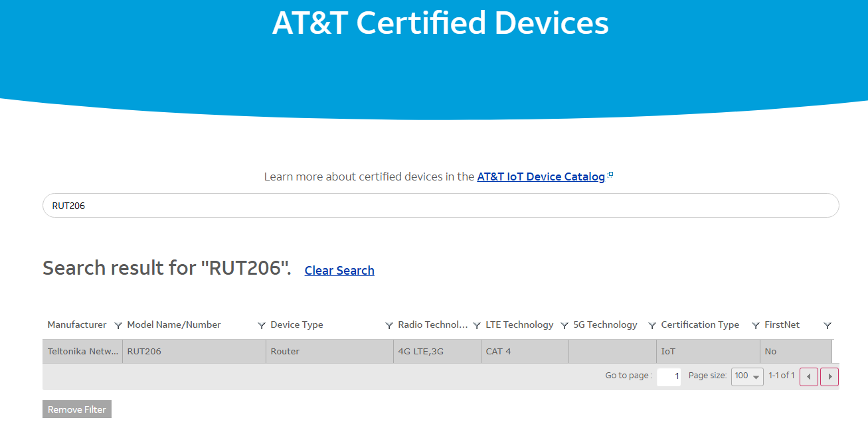Go to next results page

tap(829, 377)
